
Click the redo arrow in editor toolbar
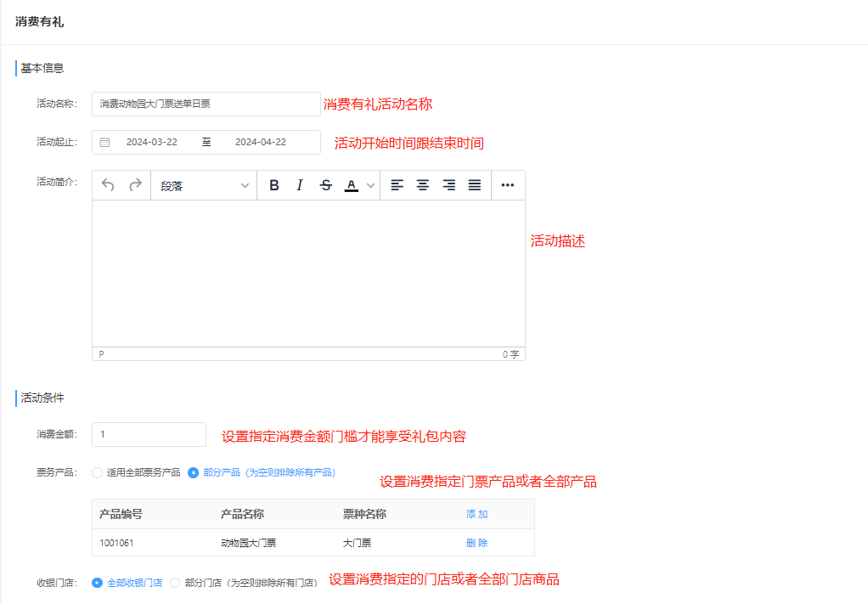click(135, 185)
